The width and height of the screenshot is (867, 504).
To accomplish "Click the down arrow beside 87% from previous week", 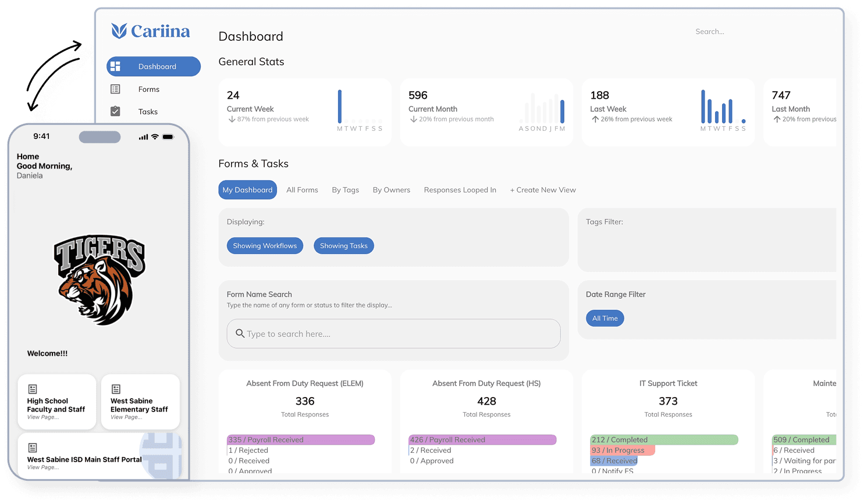I will [x=232, y=119].
